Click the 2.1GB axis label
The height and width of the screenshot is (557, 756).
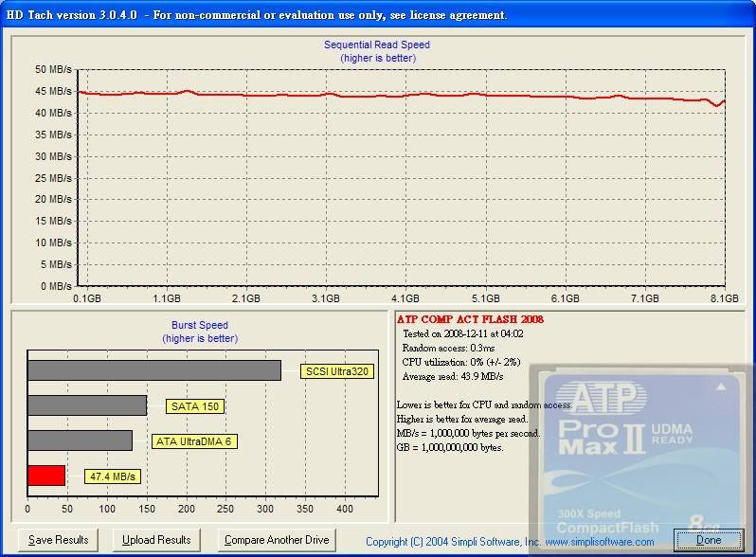tap(246, 298)
